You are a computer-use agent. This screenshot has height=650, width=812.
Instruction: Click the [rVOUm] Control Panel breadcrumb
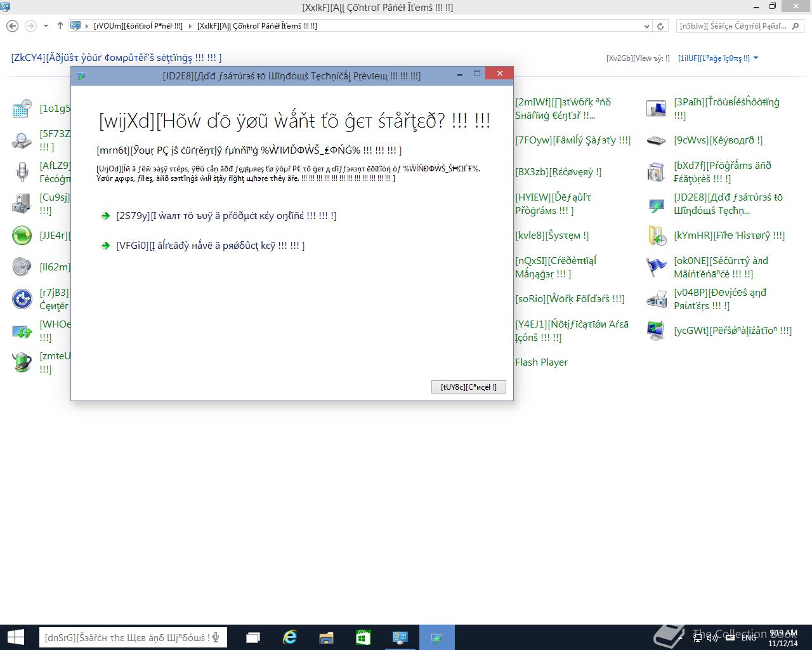[x=138, y=26]
